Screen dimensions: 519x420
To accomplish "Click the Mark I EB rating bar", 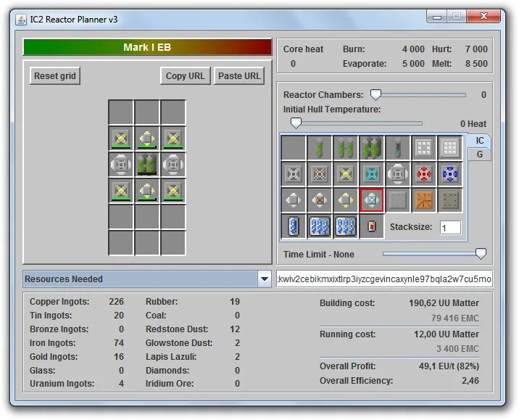I will coord(147,47).
